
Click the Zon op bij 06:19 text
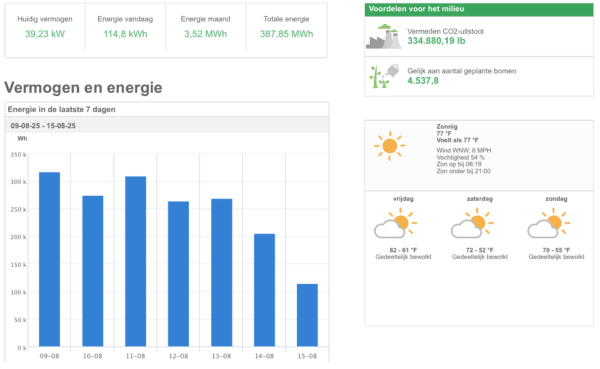(459, 164)
